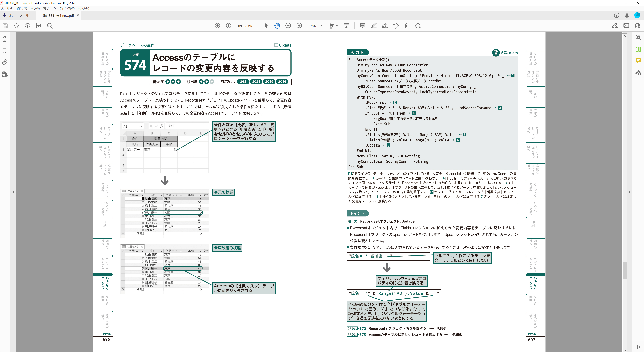Open Acrobat Help with the question mark

pyautogui.click(x=616, y=15)
